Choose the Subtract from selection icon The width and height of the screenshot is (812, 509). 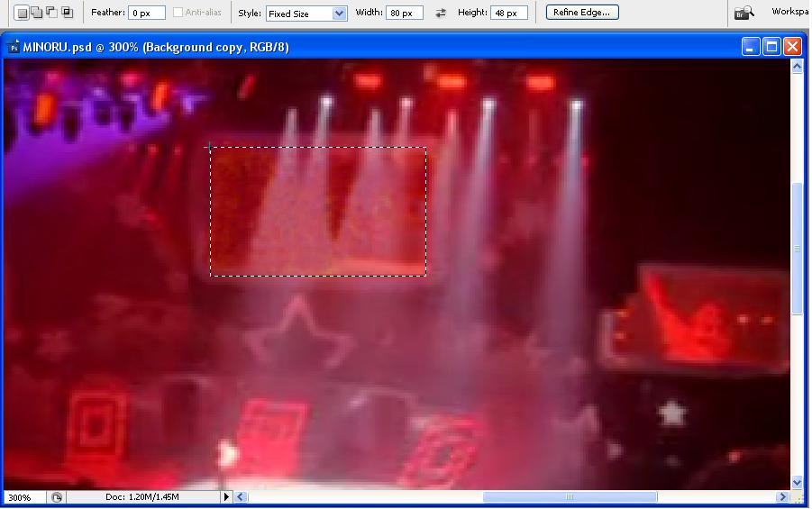tap(51, 13)
